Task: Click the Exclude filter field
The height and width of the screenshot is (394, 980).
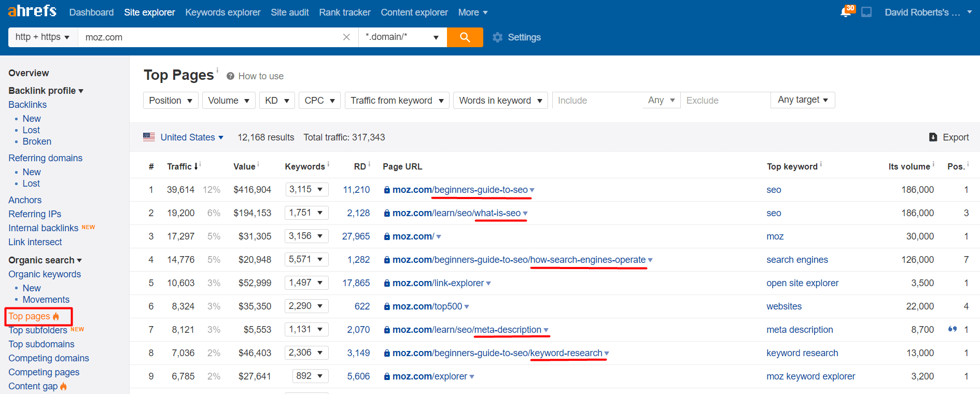Action: click(725, 100)
